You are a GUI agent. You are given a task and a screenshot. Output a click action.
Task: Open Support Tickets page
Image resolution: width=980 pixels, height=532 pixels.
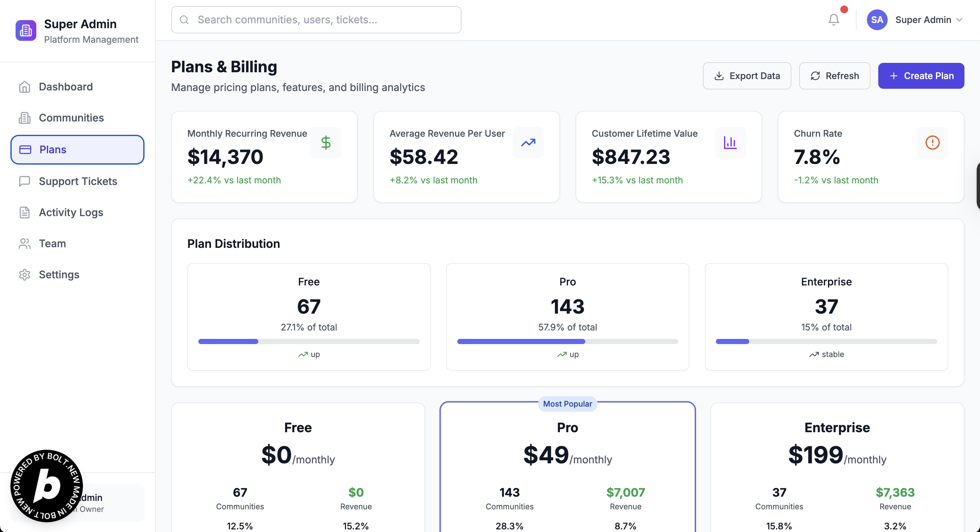[77, 181]
